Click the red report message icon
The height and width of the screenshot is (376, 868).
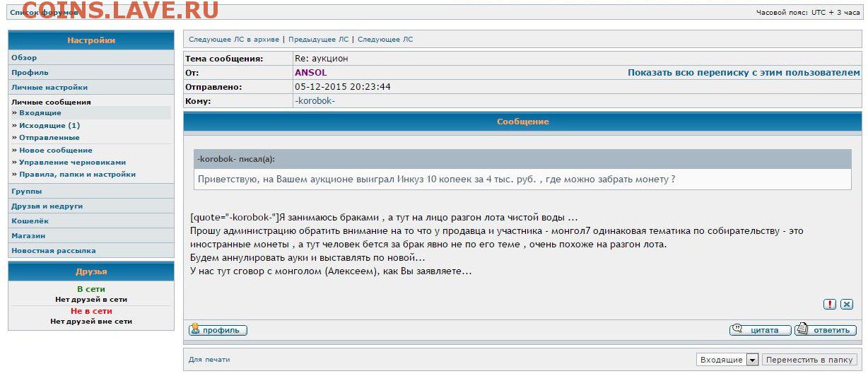point(830,305)
